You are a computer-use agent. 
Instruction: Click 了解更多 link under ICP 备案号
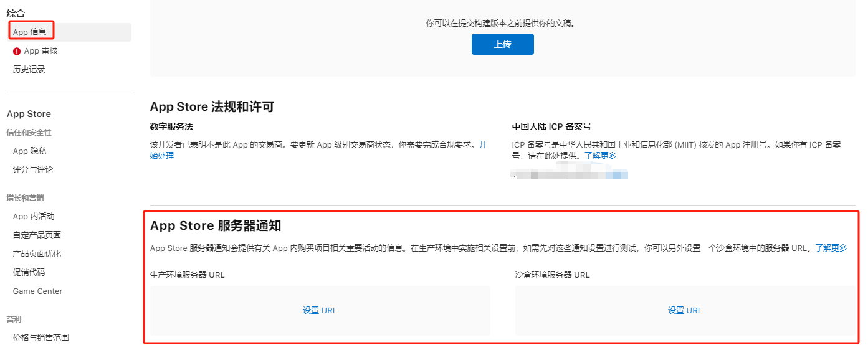tap(601, 156)
